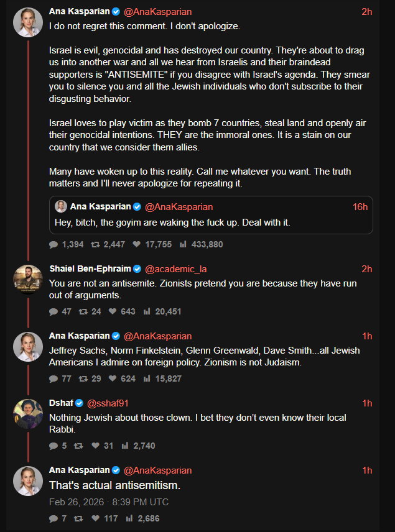Click the @AnaKasparian handle on the top post
Image resolution: width=395 pixels, height=532 pixels.
tap(157, 12)
